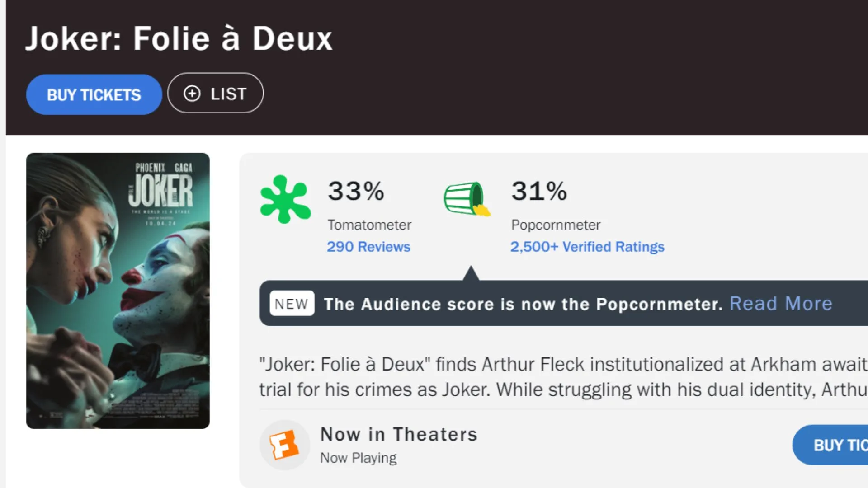The image size is (868, 488).
Task: Follow the Read More link about Popcornmeter
Action: pos(781,304)
